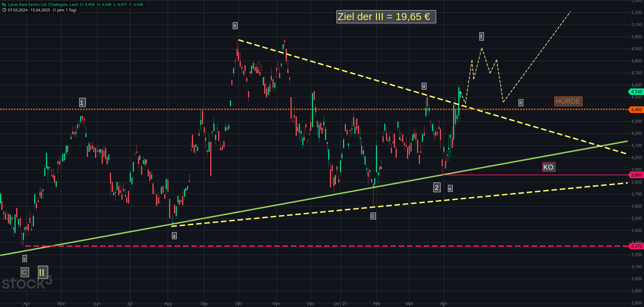Image resolution: width=644 pixels, height=307 pixels.
Task: Click the 'I' label above projected peak
Action: coord(481,36)
